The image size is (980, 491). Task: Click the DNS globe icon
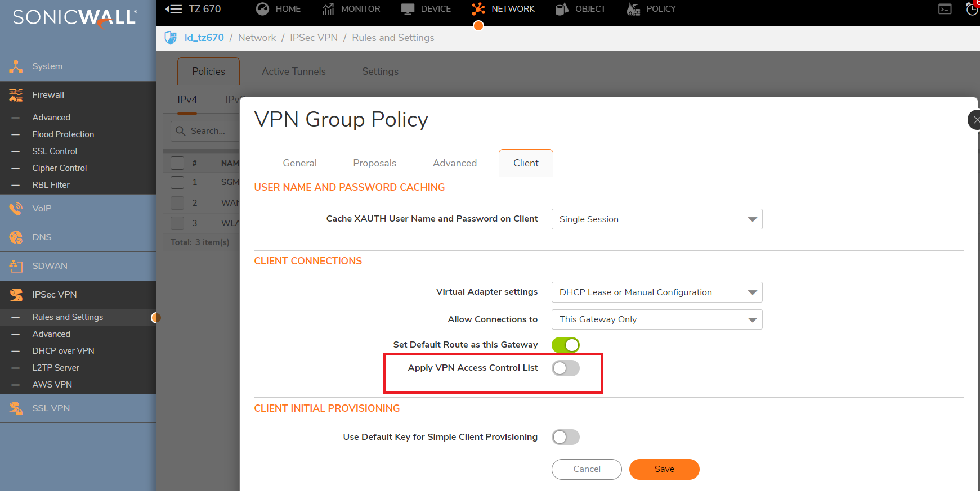click(16, 237)
